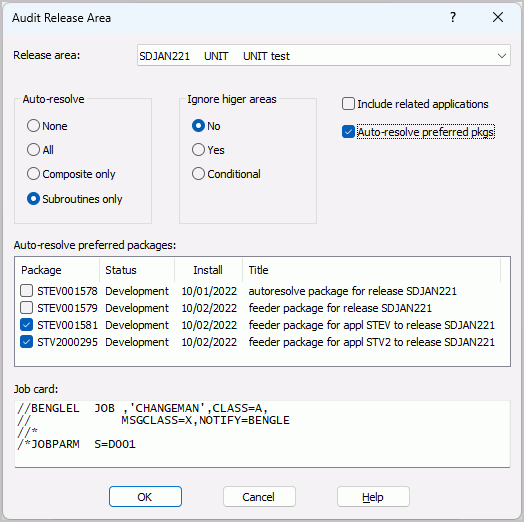Uncheck package STEV001581 checkbox
The height and width of the screenshot is (522, 524).
(26, 325)
